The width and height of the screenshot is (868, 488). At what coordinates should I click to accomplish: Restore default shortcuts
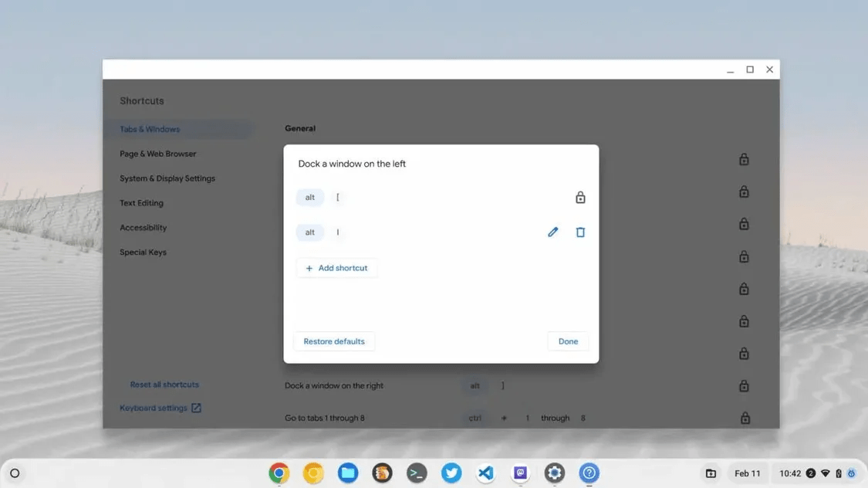[333, 341]
